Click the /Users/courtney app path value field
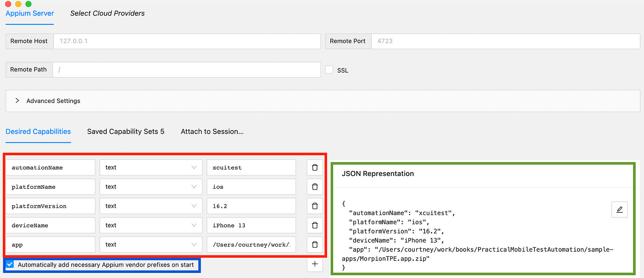The height and width of the screenshot is (278, 644). click(251, 245)
